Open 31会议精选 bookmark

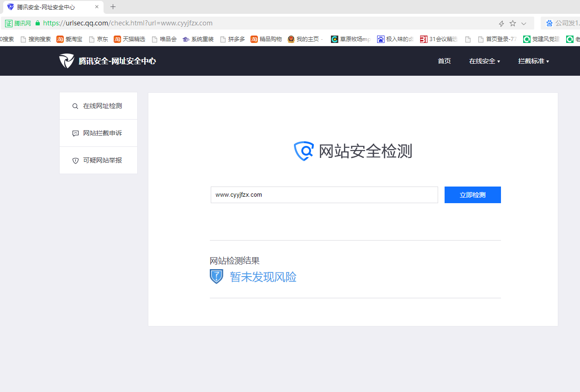439,39
